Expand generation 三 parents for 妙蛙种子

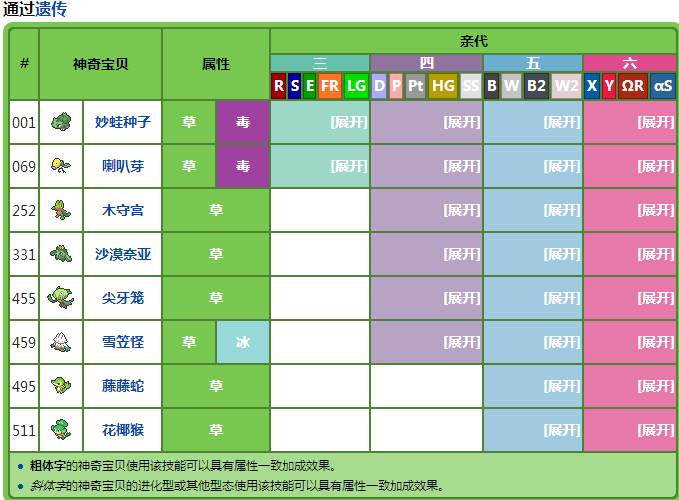pyautogui.click(x=349, y=123)
